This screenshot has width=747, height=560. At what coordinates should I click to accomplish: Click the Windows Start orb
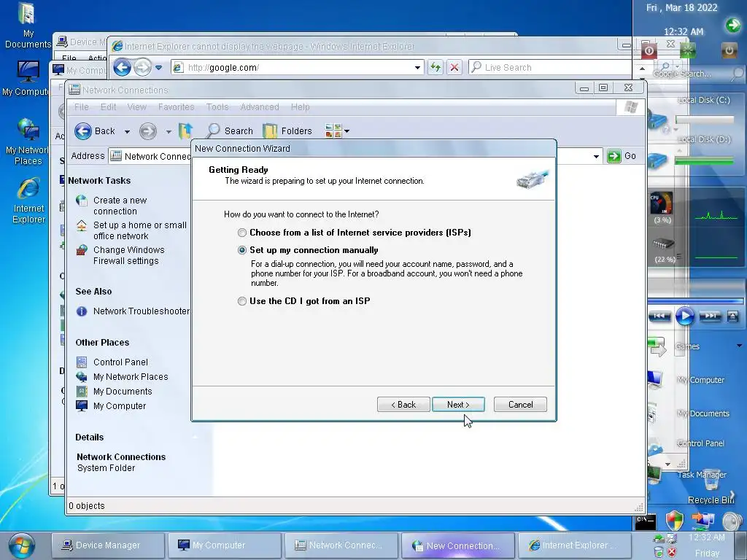tap(21, 545)
